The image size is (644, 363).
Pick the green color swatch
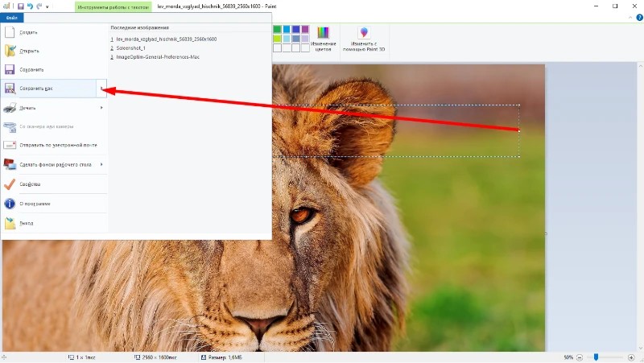(277, 29)
